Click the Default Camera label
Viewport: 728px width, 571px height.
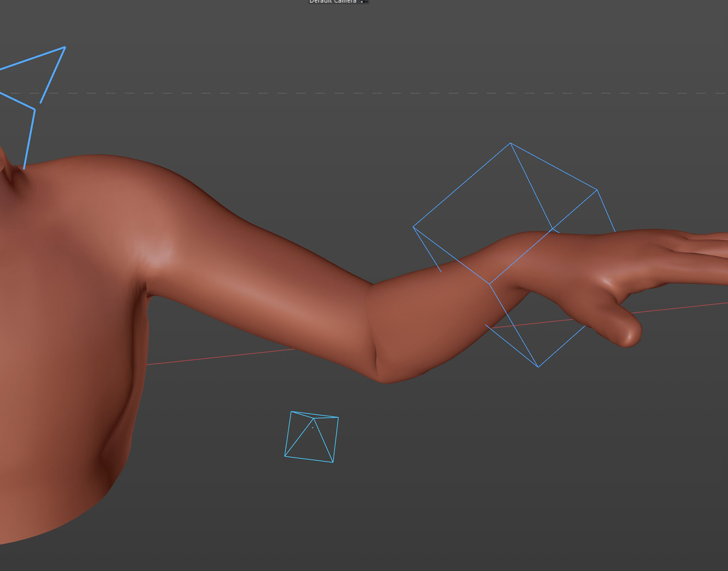(x=333, y=2)
